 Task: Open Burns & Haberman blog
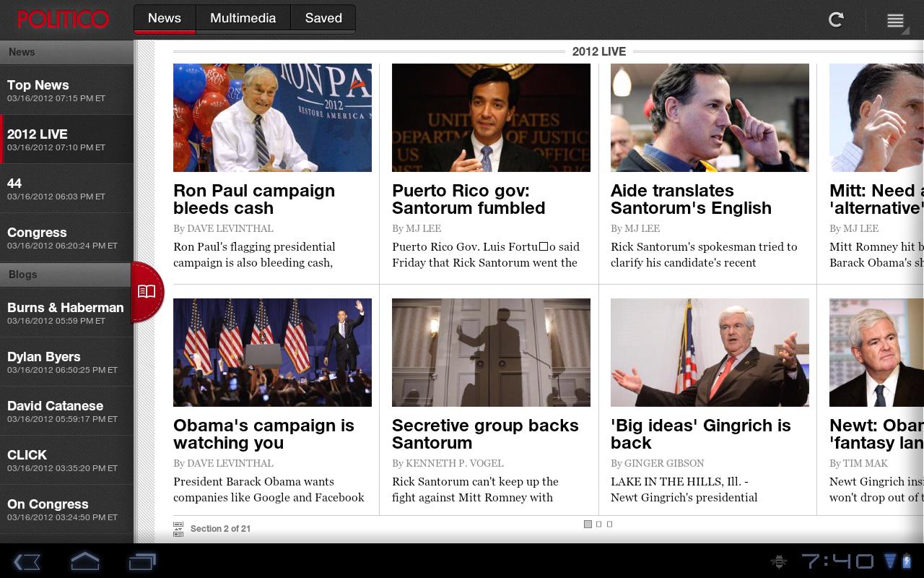(66, 313)
